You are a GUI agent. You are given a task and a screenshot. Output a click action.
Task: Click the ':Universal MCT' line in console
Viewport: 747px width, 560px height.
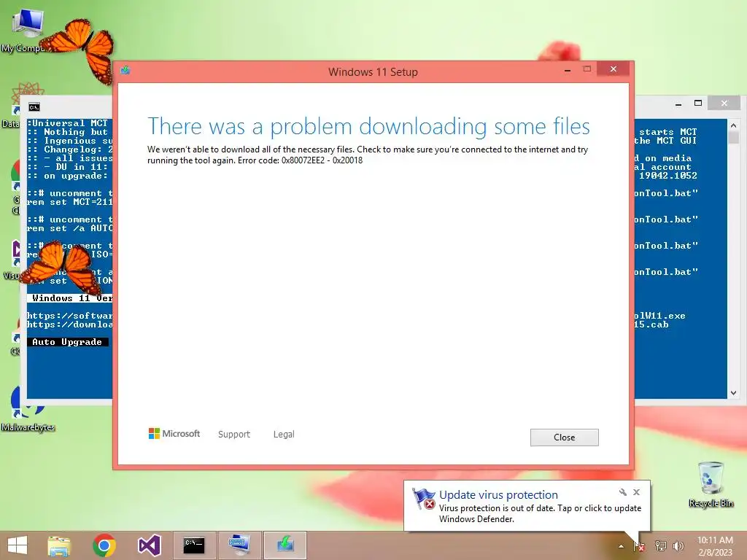tap(68, 122)
